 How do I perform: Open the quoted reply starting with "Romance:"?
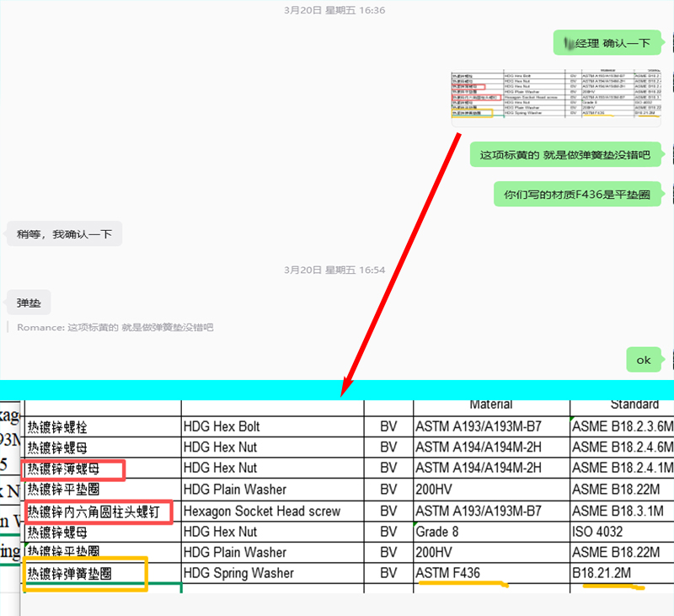(115, 328)
